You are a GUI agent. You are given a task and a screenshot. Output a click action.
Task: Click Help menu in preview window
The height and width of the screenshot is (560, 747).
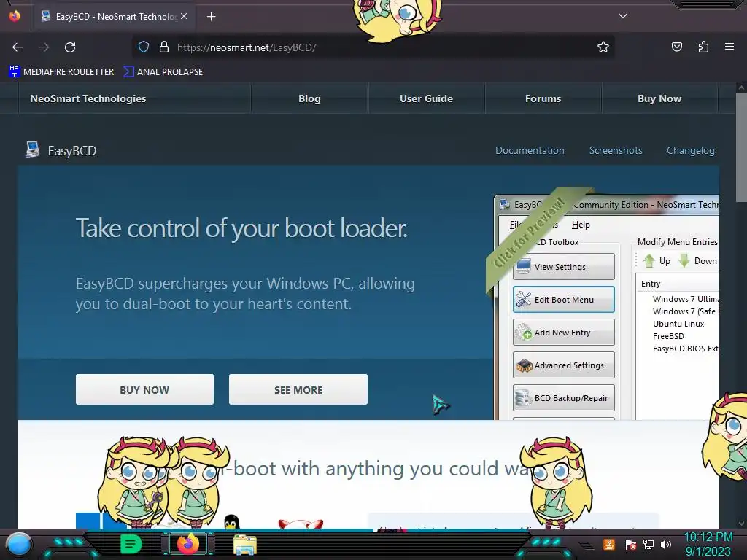point(581,225)
